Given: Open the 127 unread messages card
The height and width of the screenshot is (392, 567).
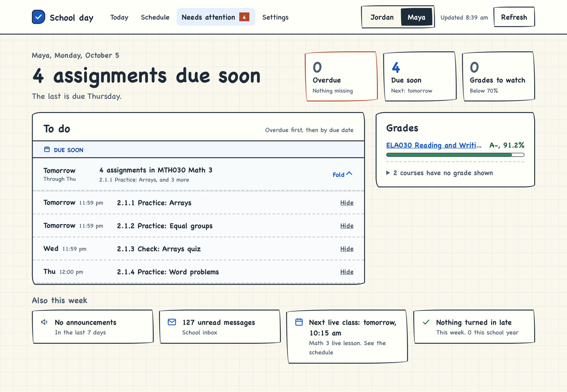Looking at the screenshot, I should coord(220,327).
